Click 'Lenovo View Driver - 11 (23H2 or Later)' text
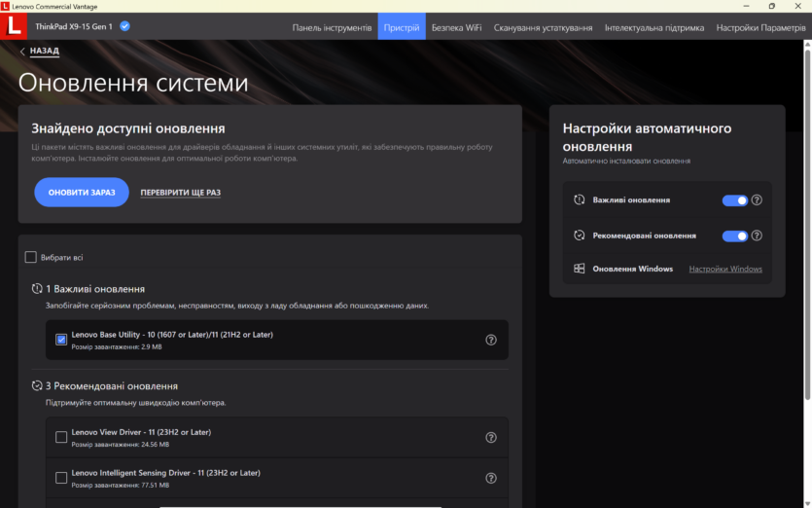812x508 pixels. [x=141, y=432]
